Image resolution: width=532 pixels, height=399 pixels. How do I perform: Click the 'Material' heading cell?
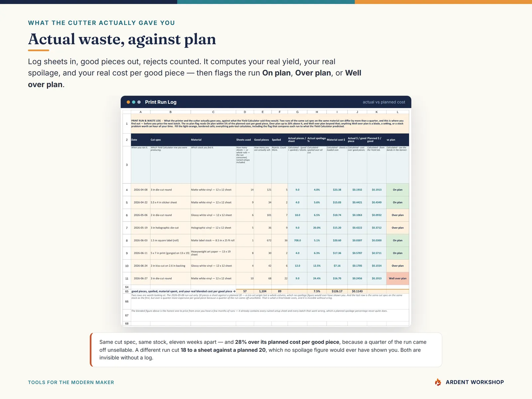click(x=213, y=140)
